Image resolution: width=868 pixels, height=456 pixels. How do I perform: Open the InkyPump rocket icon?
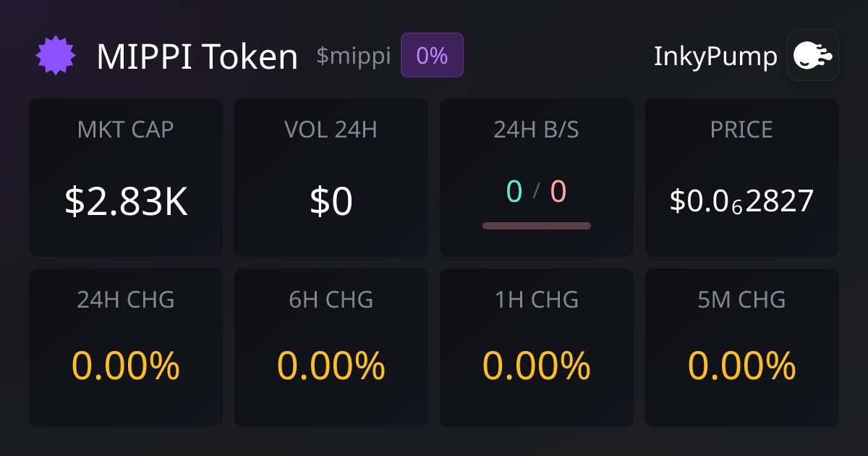tap(812, 55)
